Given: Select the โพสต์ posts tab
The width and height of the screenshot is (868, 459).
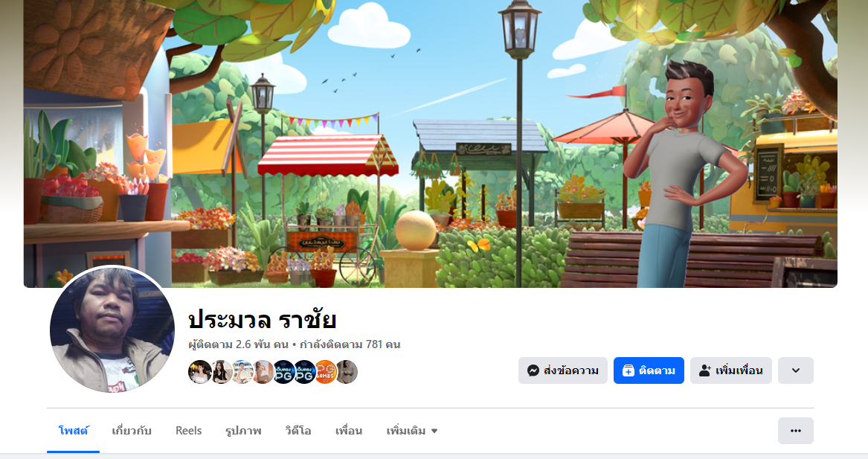Looking at the screenshot, I should pos(73,431).
